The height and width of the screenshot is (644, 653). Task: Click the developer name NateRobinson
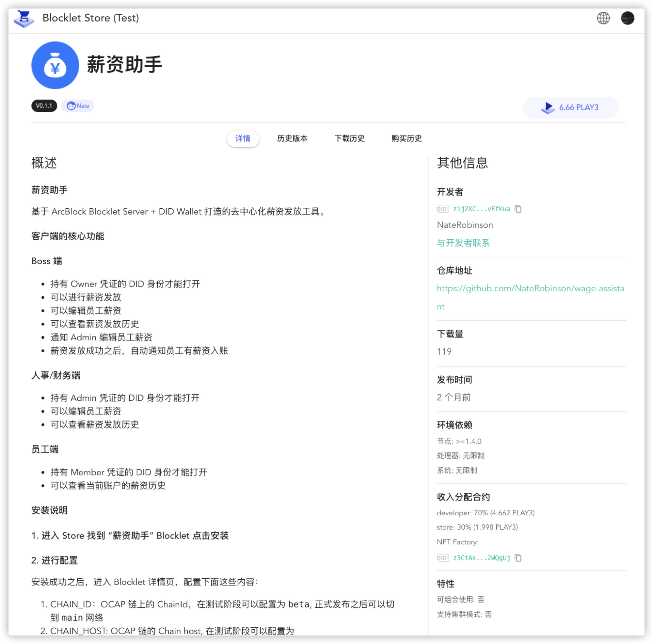click(x=465, y=225)
